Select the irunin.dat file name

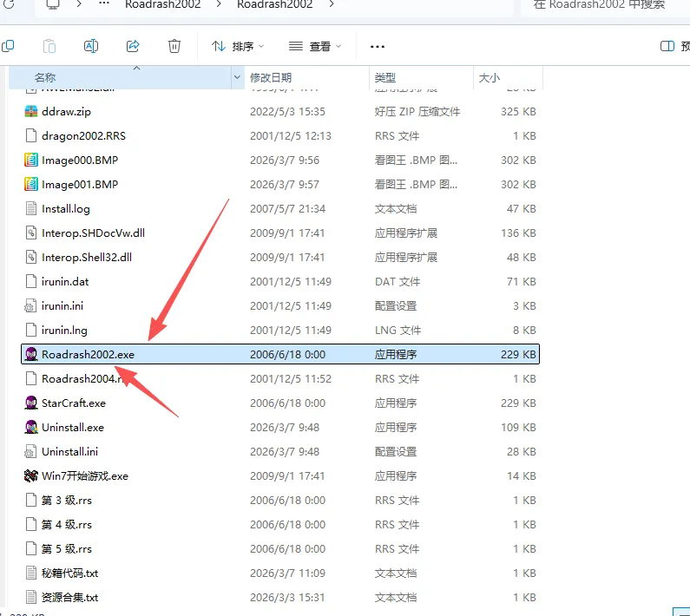[x=65, y=282]
